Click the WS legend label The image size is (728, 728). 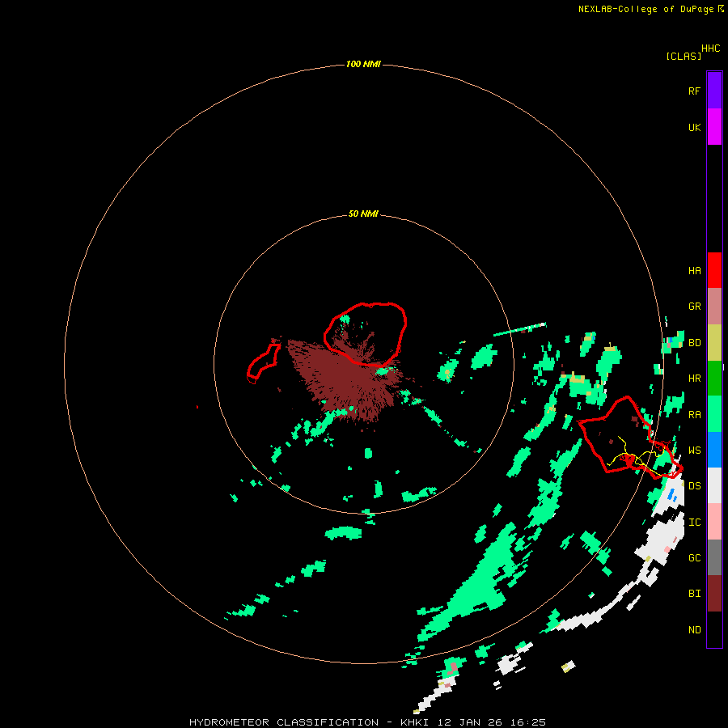point(694,451)
